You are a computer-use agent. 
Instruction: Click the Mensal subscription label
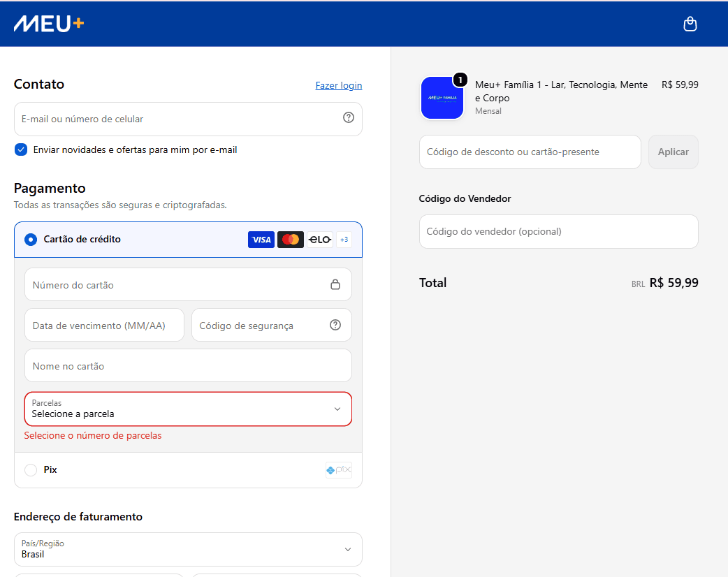coord(488,111)
